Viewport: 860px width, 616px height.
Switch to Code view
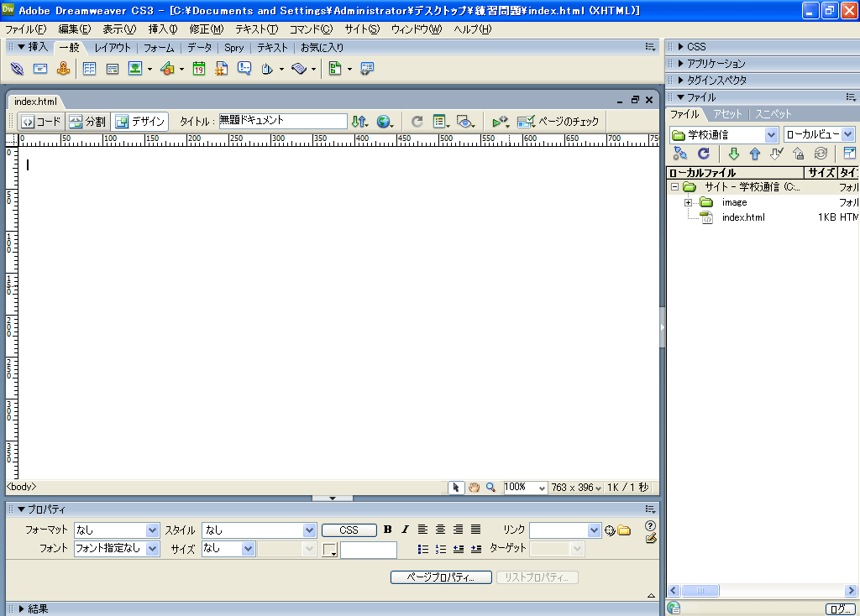(x=40, y=122)
